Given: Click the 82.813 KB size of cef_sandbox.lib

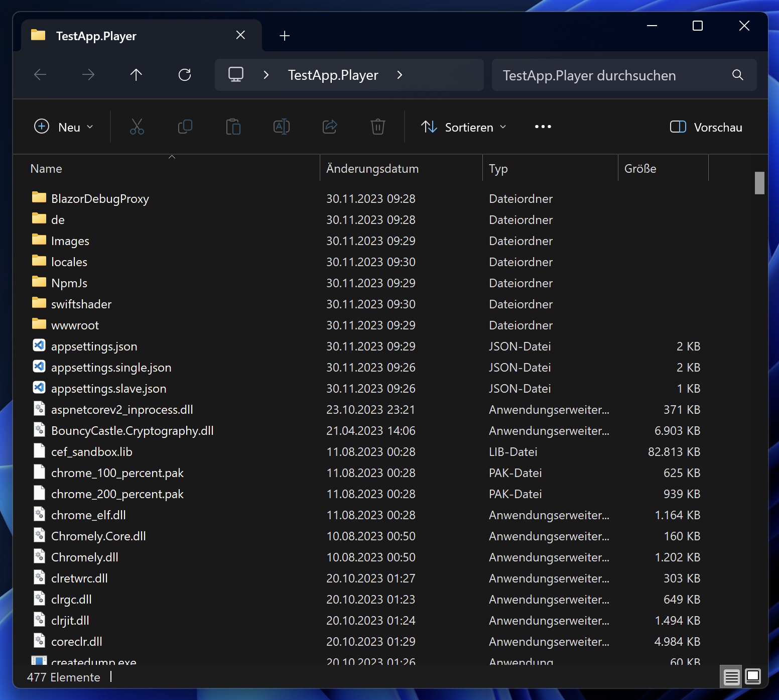Looking at the screenshot, I should tap(674, 452).
